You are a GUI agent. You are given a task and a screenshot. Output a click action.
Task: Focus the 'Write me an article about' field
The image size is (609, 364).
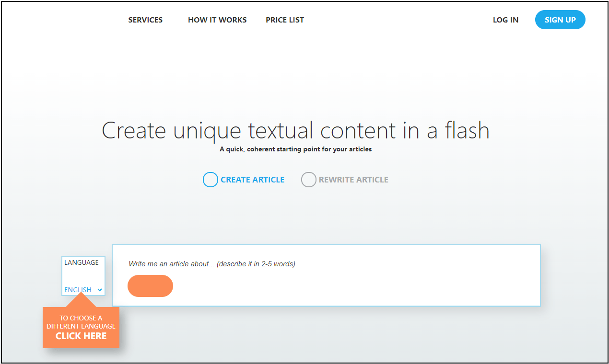pos(326,264)
